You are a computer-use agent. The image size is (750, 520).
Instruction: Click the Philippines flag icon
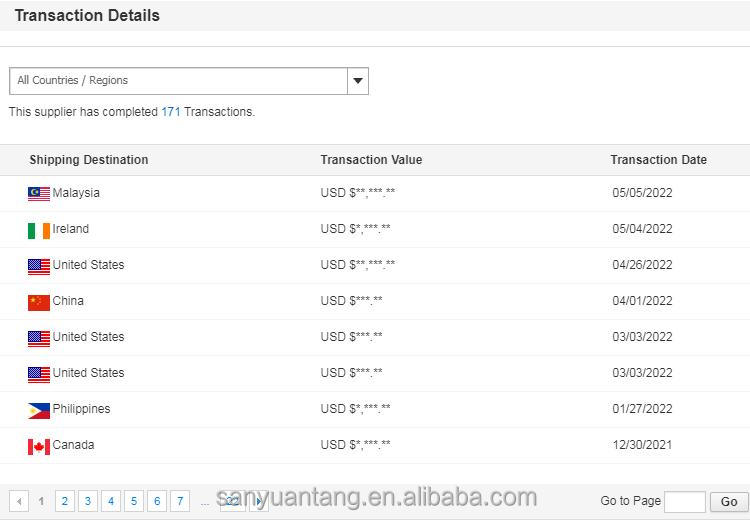coord(39,410)
